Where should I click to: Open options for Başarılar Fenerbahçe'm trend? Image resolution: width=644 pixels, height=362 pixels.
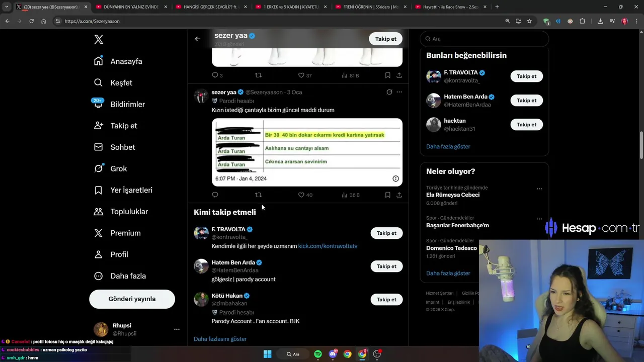(x=539, y=219)
